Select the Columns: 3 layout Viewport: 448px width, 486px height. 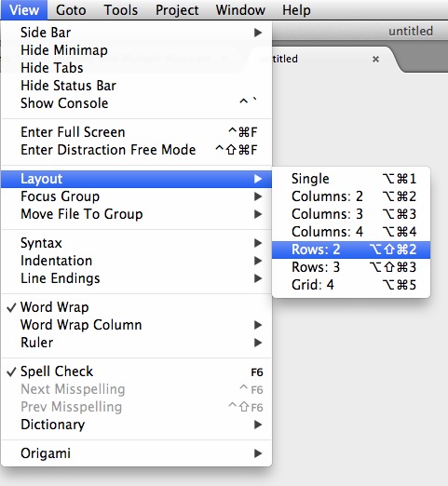pyautogui.click(x=351, y=214)
